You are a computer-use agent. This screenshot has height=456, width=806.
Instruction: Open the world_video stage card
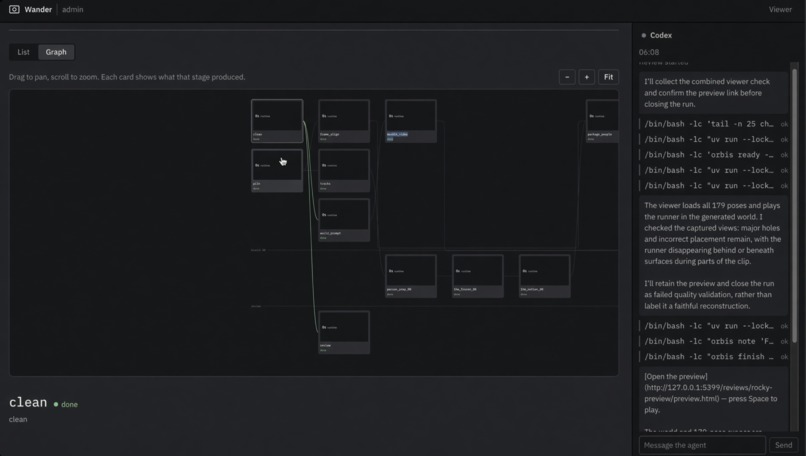[x=411, y=121]
